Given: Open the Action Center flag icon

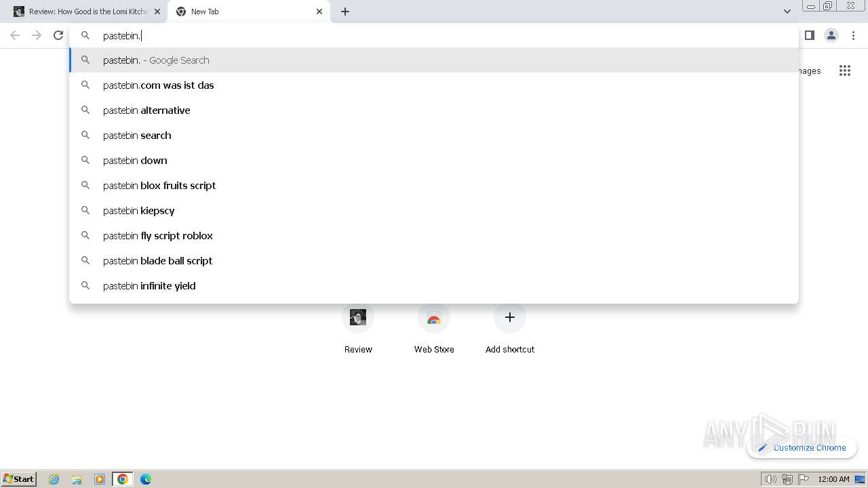Looking at the screenshot, I should [x=804, y=479].
